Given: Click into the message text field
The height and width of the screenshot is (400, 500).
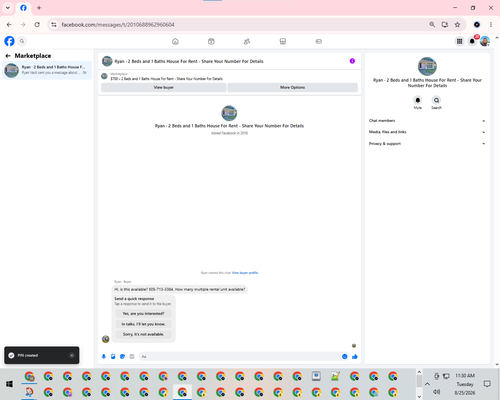Looking at the screenshot, I should pyautogui.click(x=240, y=357).
